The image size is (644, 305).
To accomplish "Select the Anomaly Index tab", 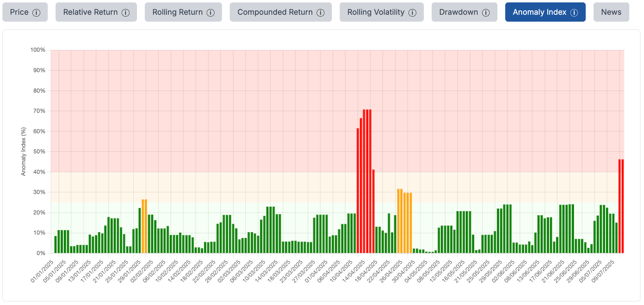I will tap(539, 12).
